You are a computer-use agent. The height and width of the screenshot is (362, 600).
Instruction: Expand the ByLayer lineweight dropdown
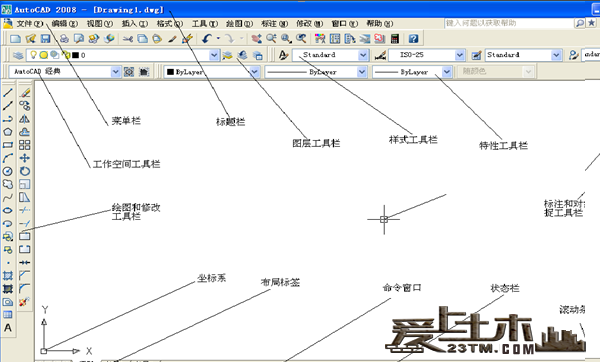(447, 72)
